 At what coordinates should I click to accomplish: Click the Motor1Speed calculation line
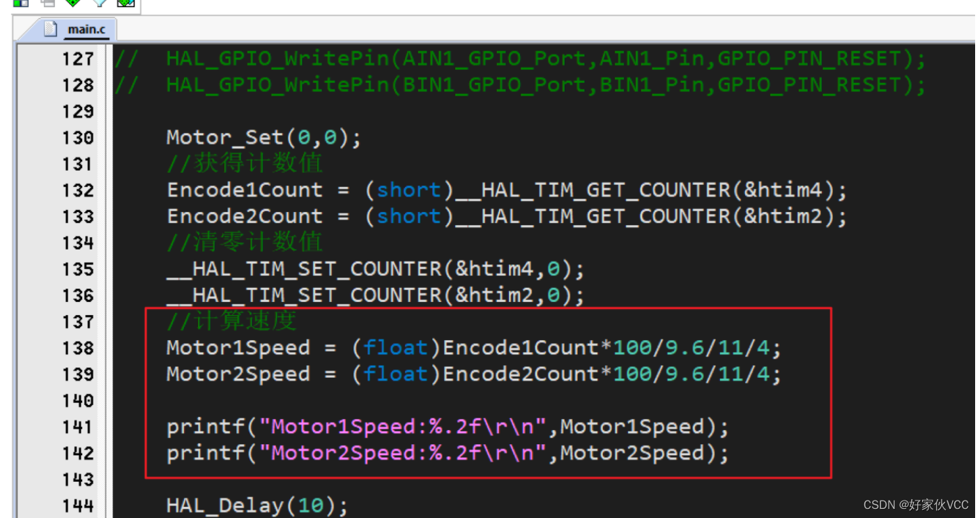(474, 348)
